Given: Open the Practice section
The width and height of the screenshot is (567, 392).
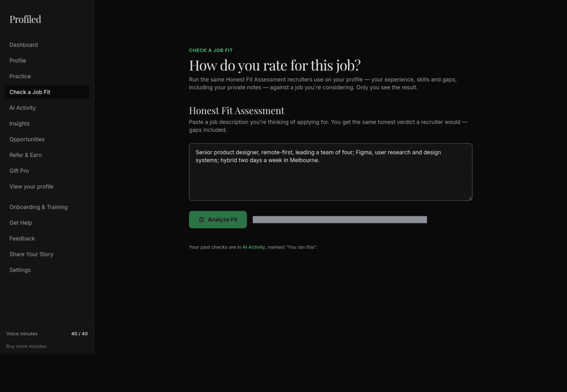Looking at the screenshot, I should coord(20,76).
